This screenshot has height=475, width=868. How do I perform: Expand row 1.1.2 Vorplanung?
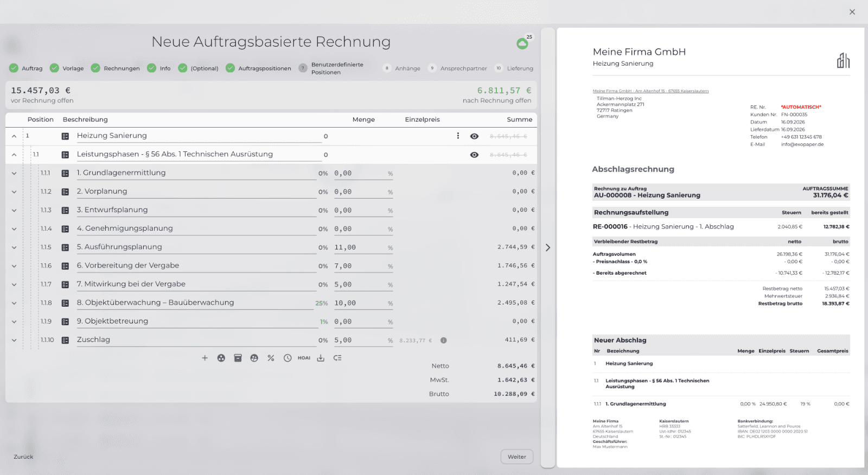[14, 192]
